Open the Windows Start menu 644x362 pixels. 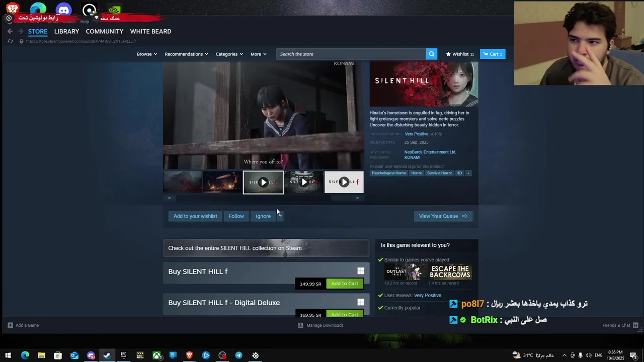pyautogui.click(x=8, y=355)
